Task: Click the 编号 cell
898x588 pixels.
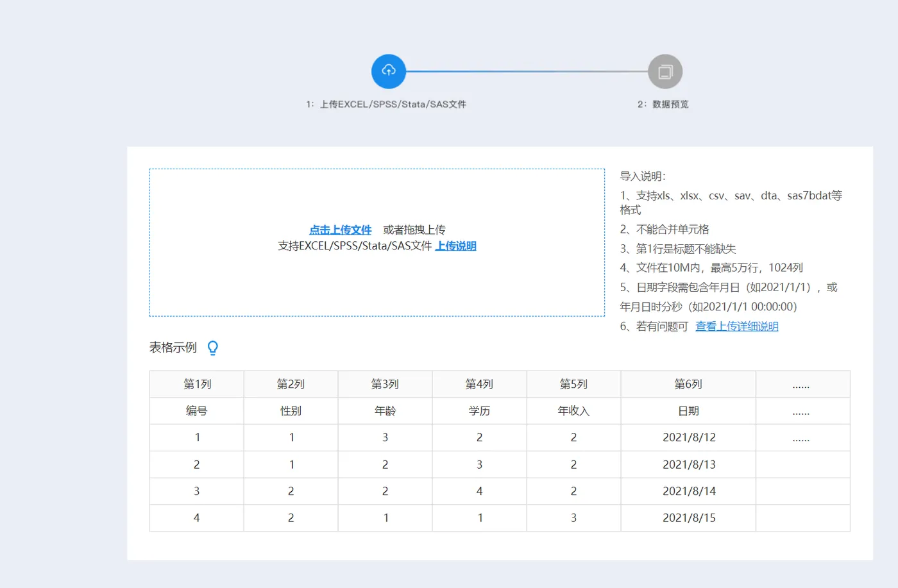Action: (x=197, y=411)
